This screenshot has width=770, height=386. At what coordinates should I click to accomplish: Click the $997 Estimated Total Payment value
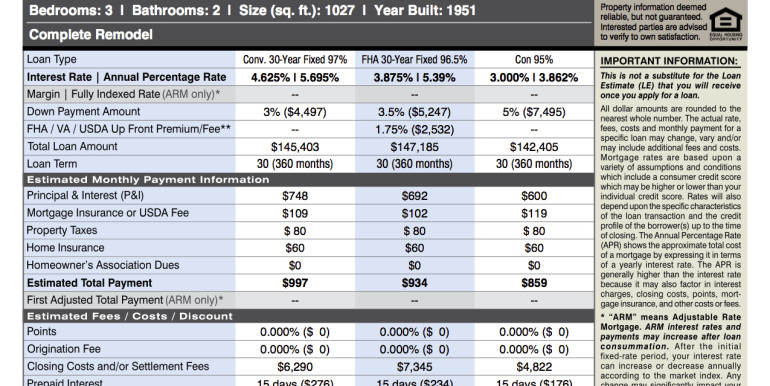(x=295, y=283)
